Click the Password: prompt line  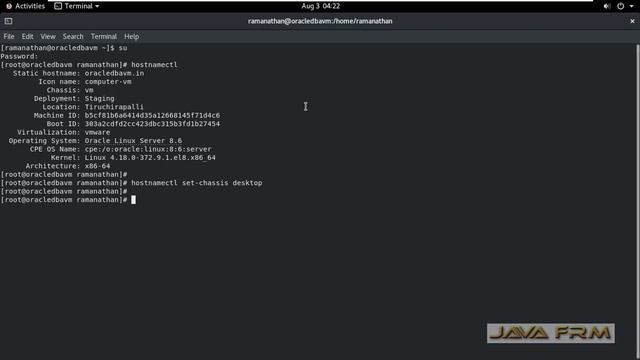pos(19,56)
